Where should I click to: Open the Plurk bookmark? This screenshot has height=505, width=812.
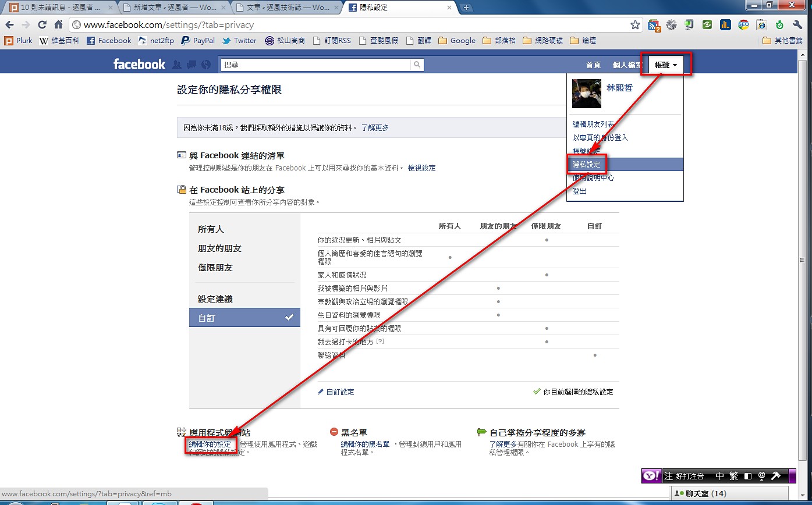pyautogui.click(x=19, y=41)
